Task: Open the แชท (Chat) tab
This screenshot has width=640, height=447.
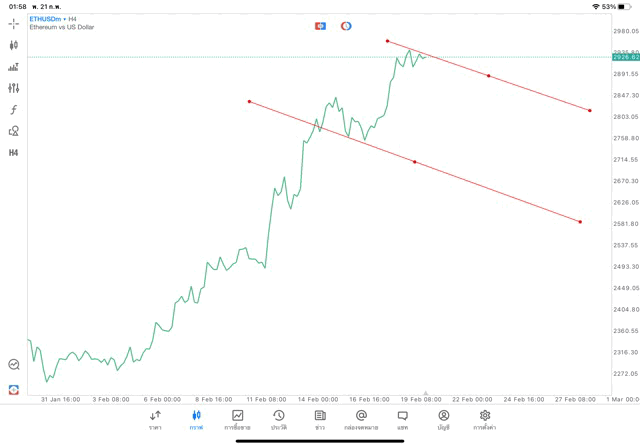Action: 402,419
